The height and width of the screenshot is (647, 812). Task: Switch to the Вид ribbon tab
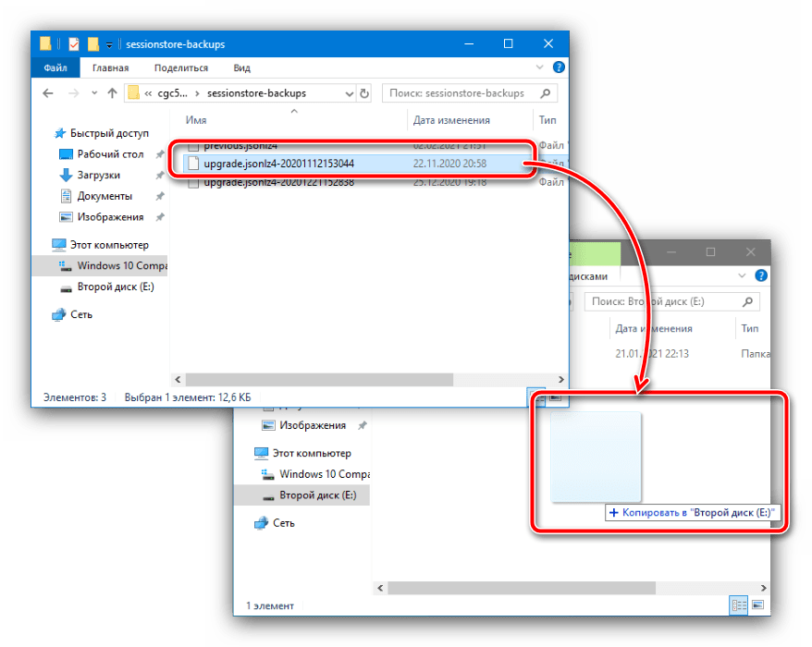pos(241,67)
